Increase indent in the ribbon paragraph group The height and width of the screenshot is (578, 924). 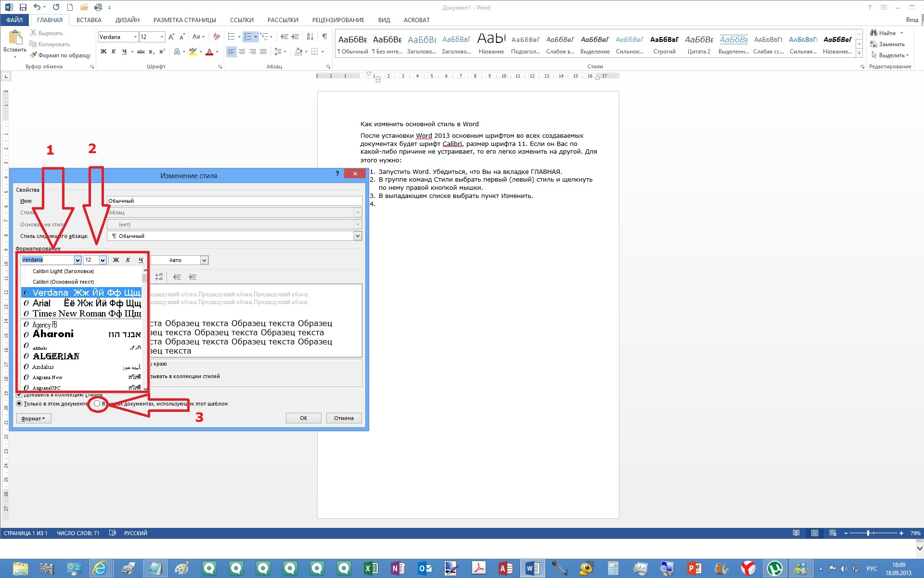pyautogui.click(x=295, y=37)
